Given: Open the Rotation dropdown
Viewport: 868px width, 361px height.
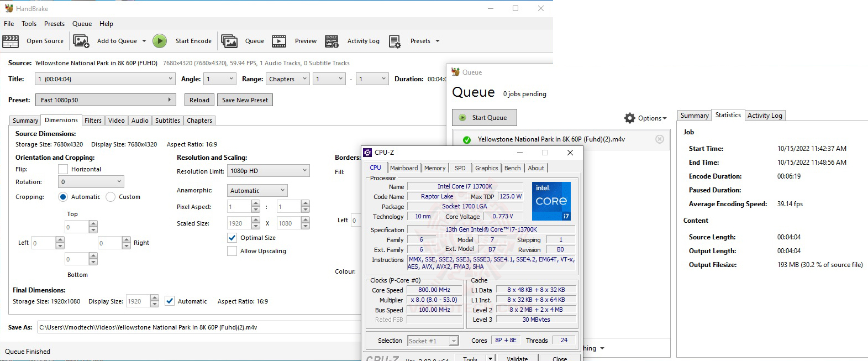Looking at the screenshot, I should (91, 182).
